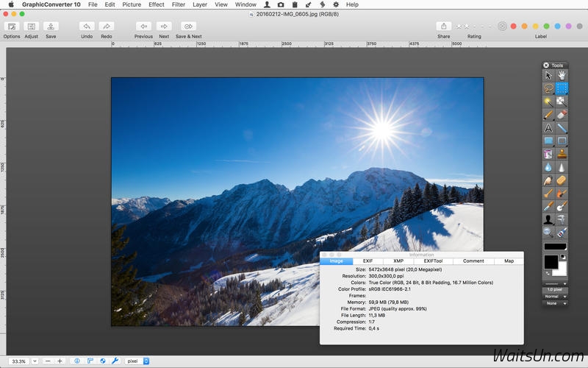Toggle the information icon in status bar
The image size is (588, 368).
77,361
